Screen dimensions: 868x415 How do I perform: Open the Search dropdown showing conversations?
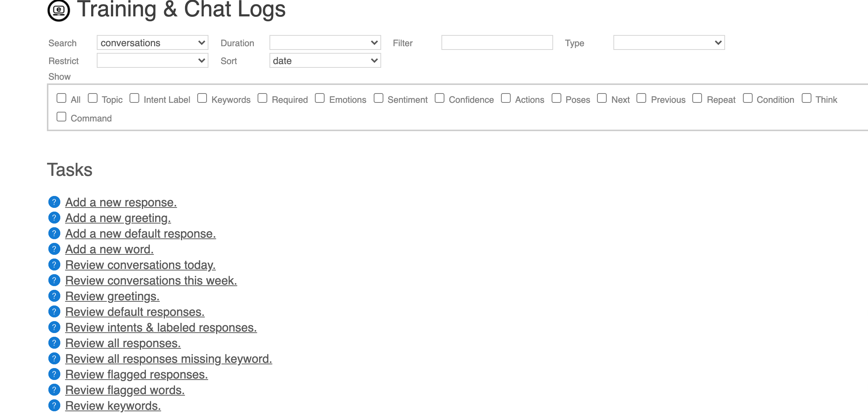point(153,42)
